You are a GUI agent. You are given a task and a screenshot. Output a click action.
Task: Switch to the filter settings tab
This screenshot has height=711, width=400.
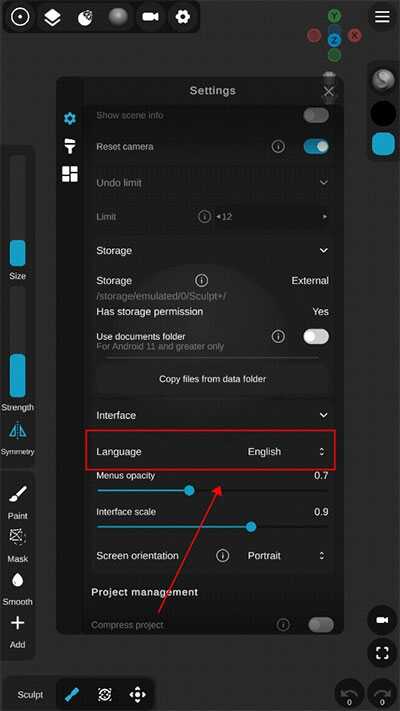(x=70, y=146)
